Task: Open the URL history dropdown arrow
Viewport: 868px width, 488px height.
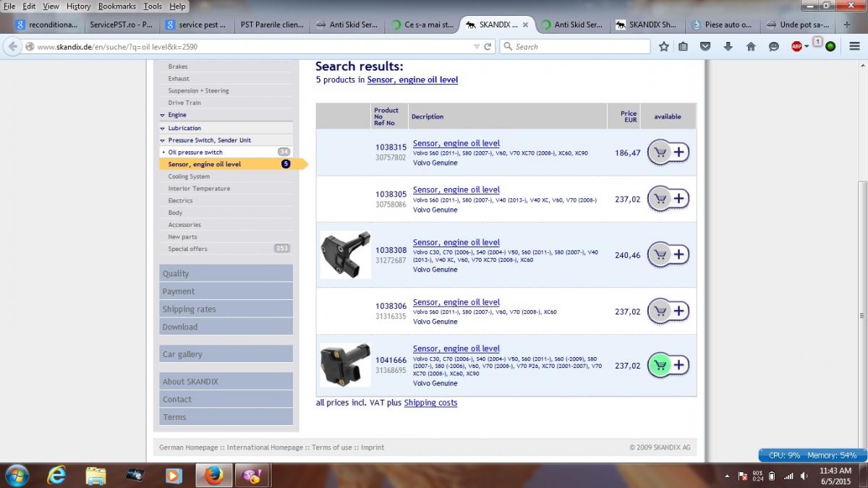Action: tap(476, 46)
